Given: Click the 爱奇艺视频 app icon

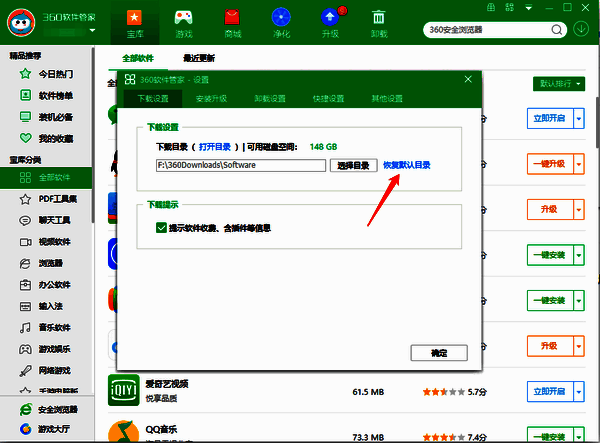Looking at the screenshot, I should [x=124, y=390].
